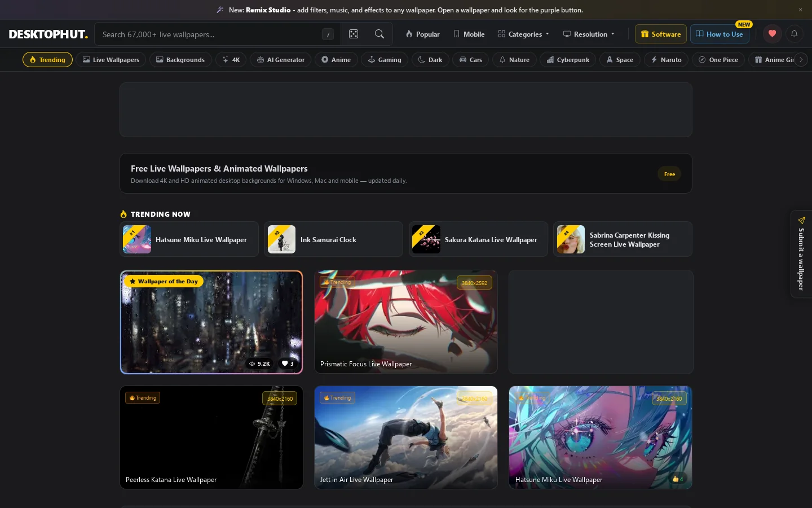This screenshot has height=508, width=812.
Task: Select the Live Wallpapers chip
Action: 111,60
